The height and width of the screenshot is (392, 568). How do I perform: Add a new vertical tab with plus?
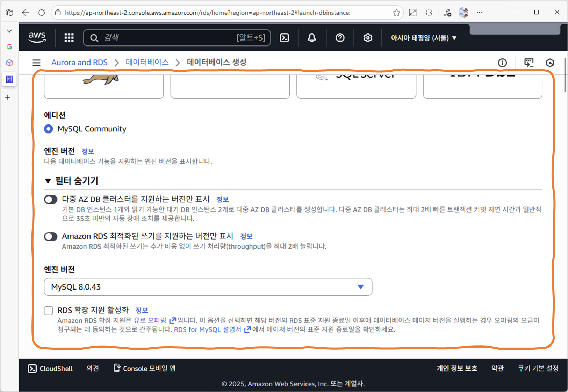click(8, 98)
